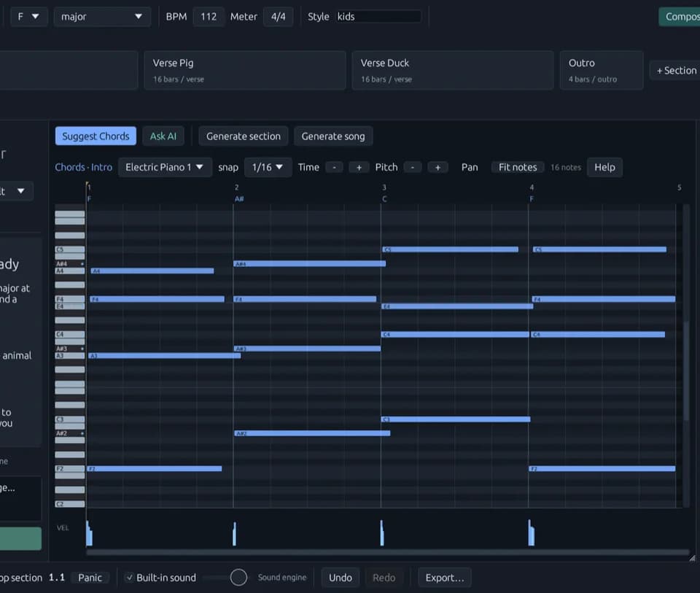Click the F chord marker at bar 1
The image size is (700, 593).
pyautogui.click(x=89, y=198)
